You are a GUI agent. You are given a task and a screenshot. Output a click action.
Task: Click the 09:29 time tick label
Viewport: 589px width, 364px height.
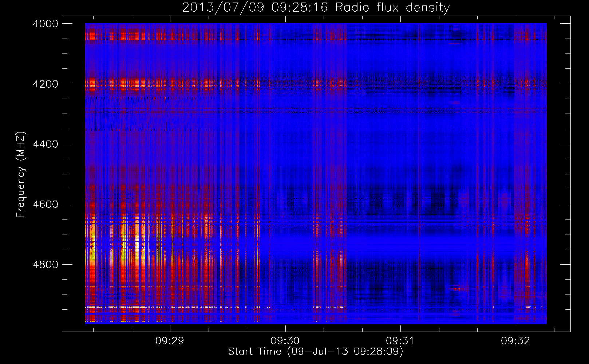[170, 341]
